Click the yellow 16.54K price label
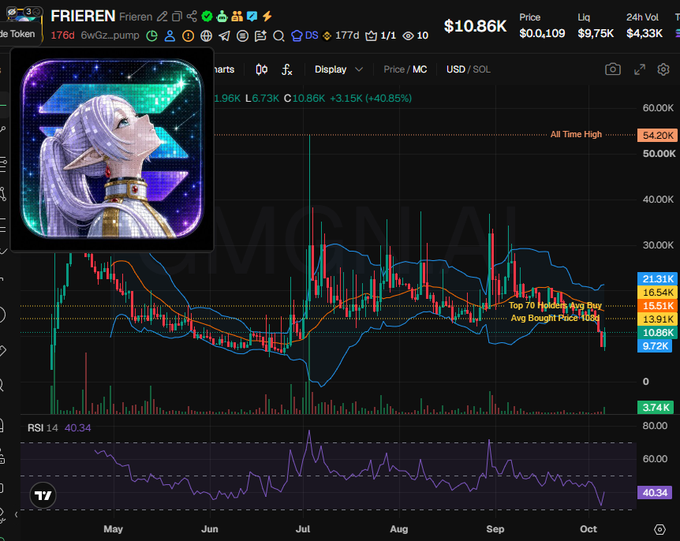This screenshot has width=680, height=541. click(657, 292)
